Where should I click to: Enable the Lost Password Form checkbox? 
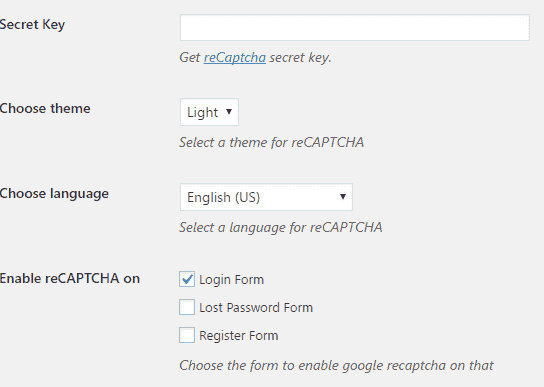(x=187, y=307)
